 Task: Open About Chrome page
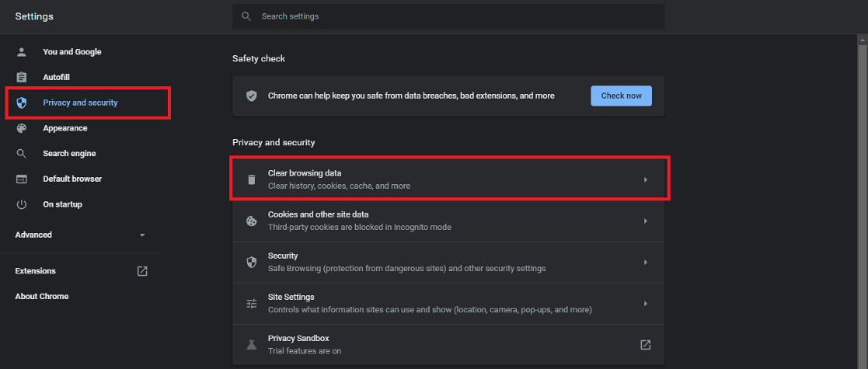[x=41, y=297]
